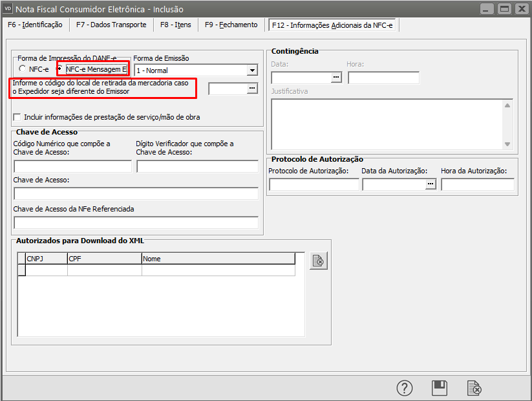Expand the Forma de Emissão dropdown

pos(252,70)
